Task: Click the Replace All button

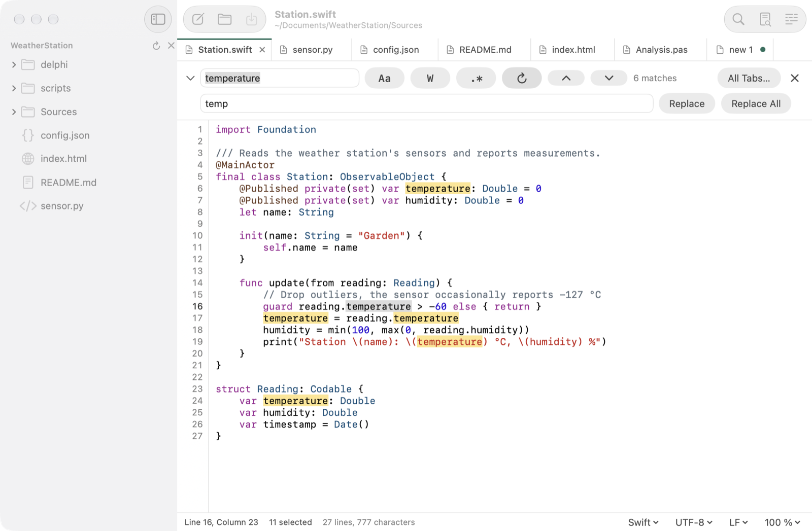Action: point(756,103)
